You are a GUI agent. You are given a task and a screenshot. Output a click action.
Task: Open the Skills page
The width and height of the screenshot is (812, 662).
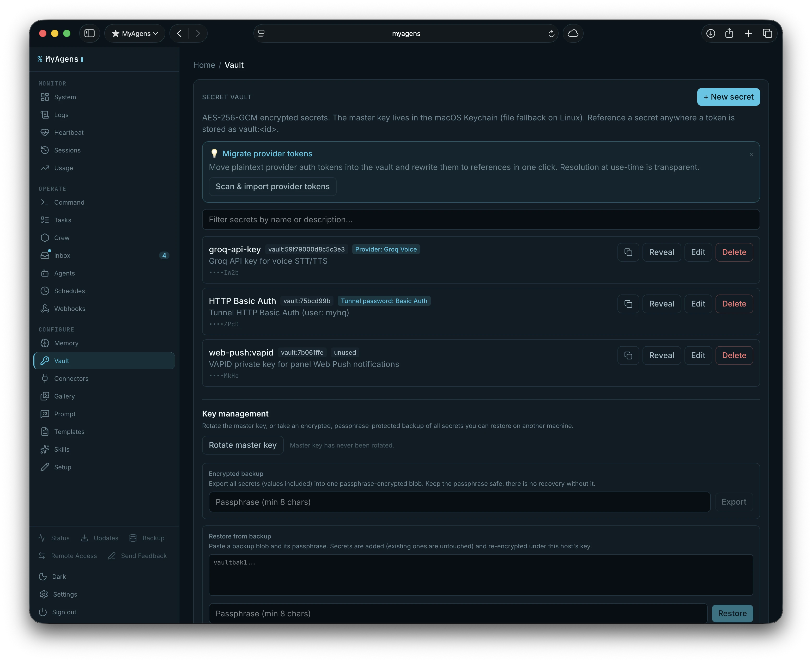point(104,449)
